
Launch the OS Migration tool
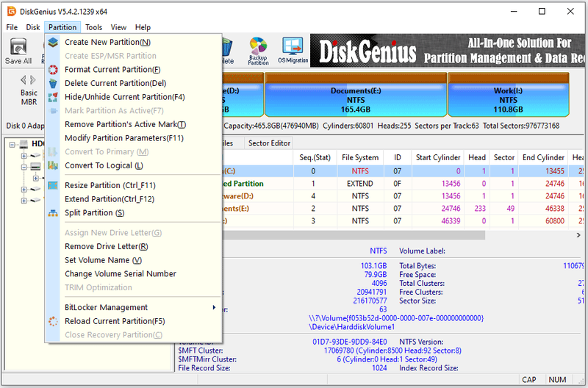click(293, 51)
